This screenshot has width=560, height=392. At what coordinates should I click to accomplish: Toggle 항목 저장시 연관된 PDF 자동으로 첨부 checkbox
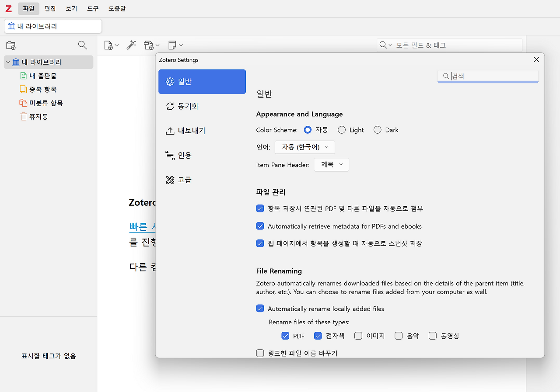pyautogui.click(x=260, y=208)
